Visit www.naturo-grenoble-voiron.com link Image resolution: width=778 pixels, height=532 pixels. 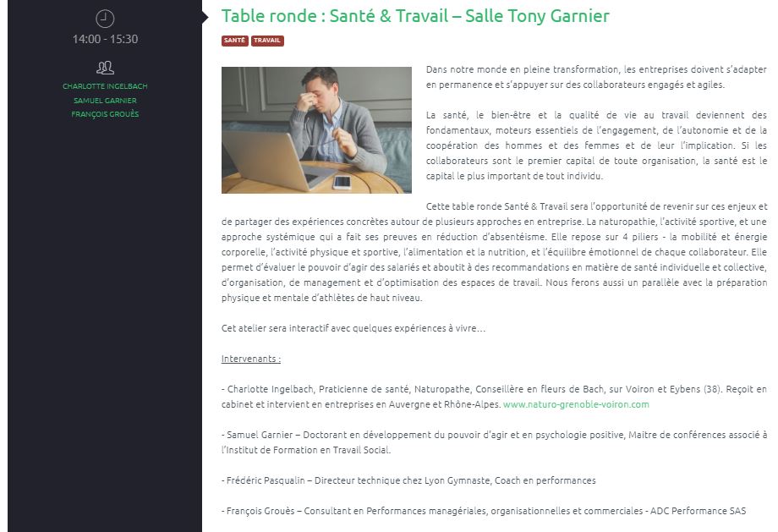(x=576, y=404)
